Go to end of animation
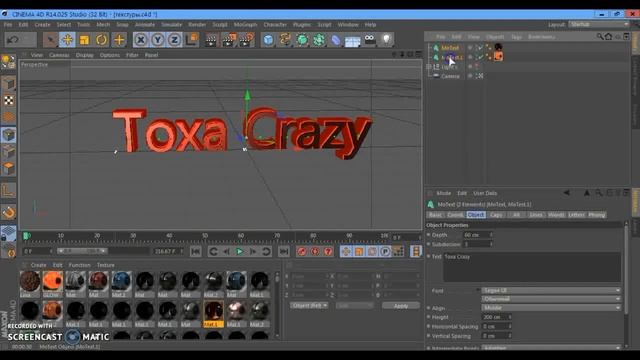Image resolution: width=640 pixels, height=360 pixels. pyautogui.click(x=284, y=251)
